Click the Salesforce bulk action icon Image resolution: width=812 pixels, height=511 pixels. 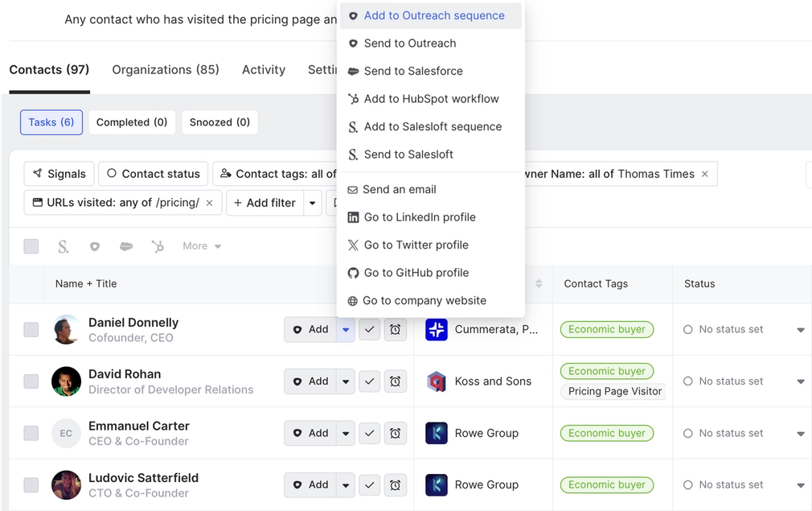(126, 246)
